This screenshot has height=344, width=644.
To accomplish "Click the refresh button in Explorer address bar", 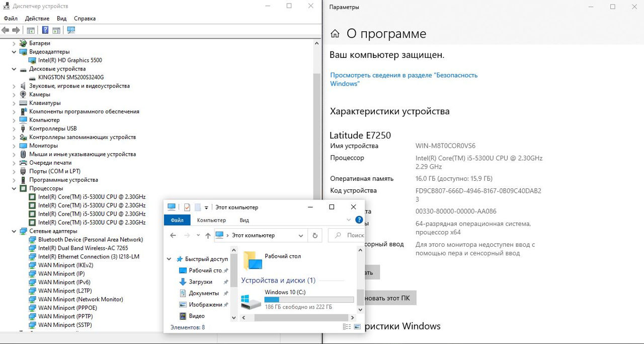I will (315, 235).
